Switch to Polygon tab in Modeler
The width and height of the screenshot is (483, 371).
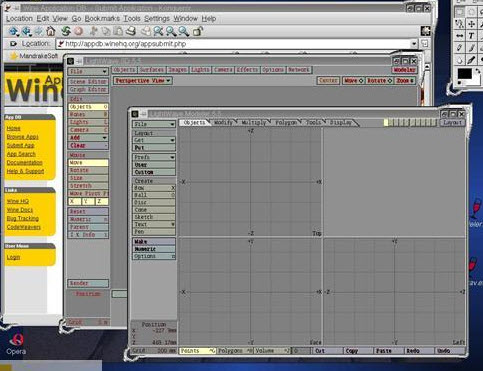tap(286, 123)
